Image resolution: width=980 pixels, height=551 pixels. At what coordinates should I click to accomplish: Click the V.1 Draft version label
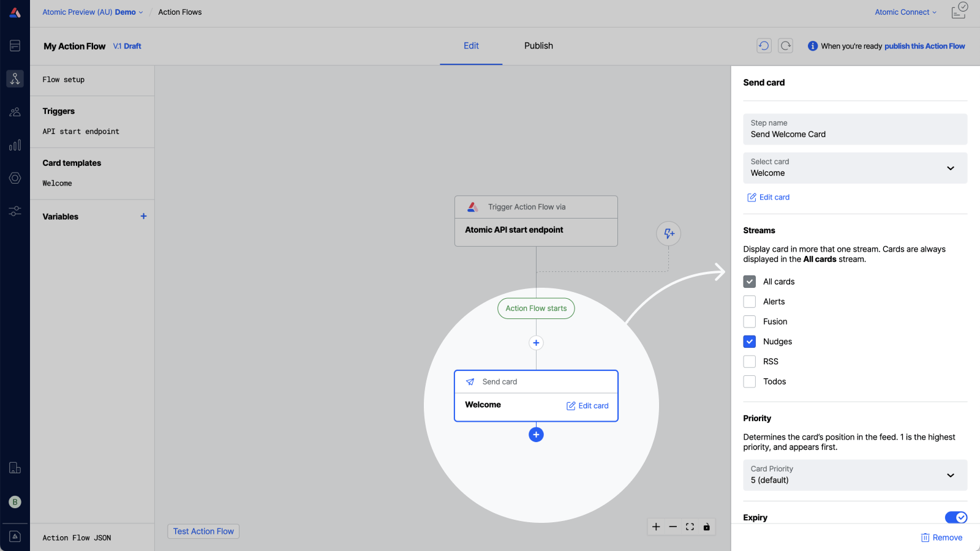127,46
